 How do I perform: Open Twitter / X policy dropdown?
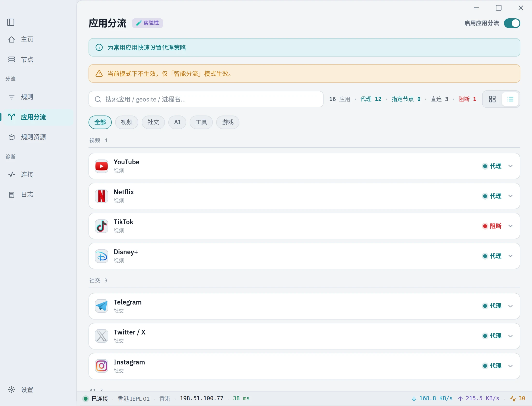[498, 336]
